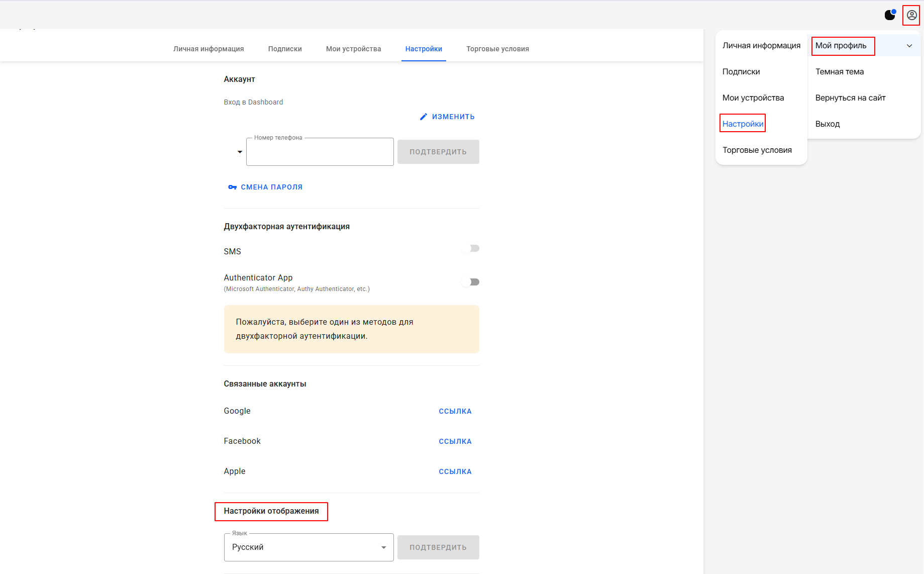Switch to Торговые условия tab
Screen dimensions: 924x574
[x=497, y=49]
